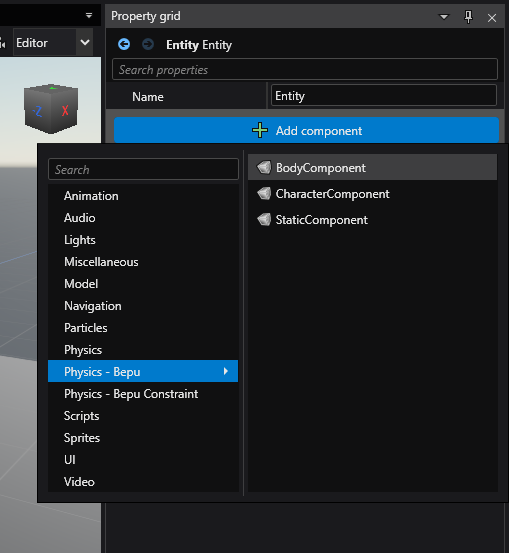Add a BodyComponent
This screenshot has width=509, height=553.
(372, 168)
